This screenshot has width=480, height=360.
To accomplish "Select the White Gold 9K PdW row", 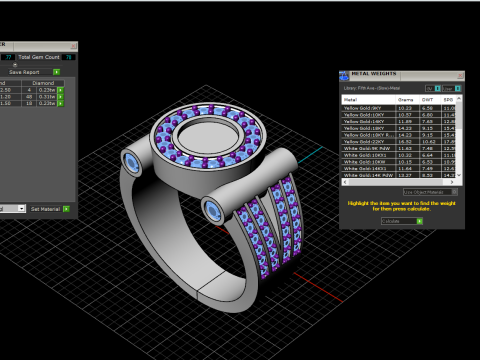I will [399, 148].
